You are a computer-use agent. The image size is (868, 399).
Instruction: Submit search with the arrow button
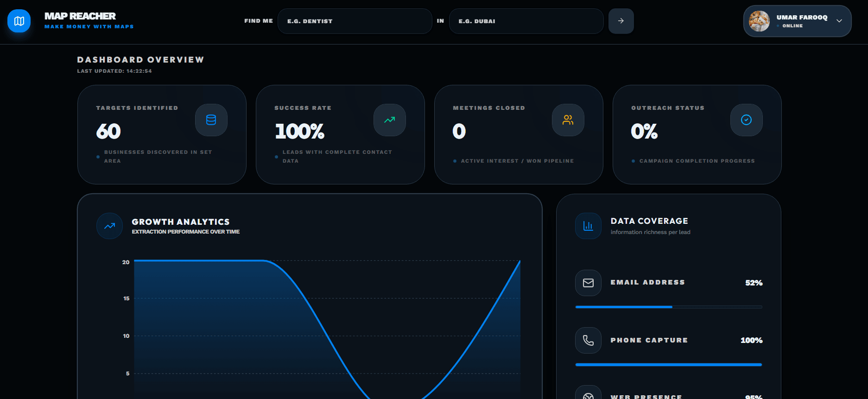tap(621, 21)
